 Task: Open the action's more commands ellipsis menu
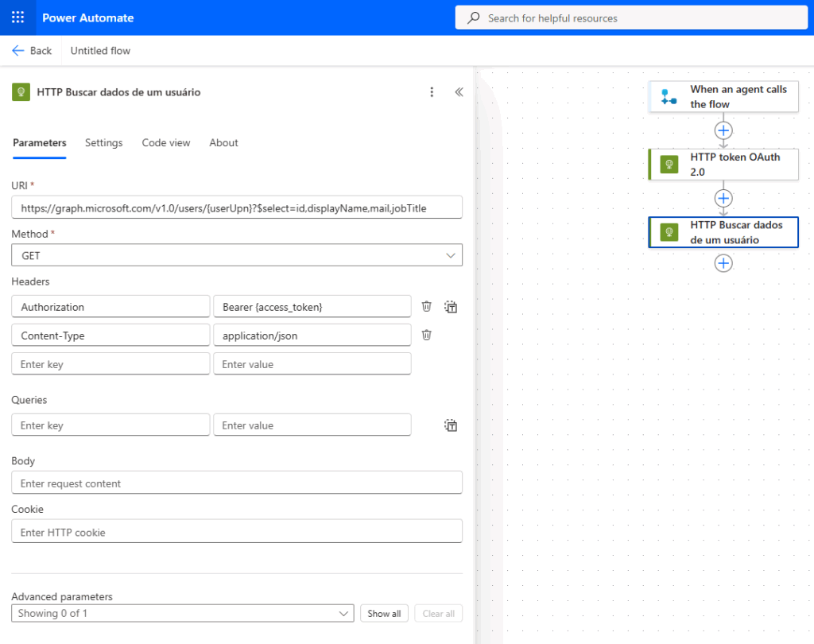click(x=432, y=92)
